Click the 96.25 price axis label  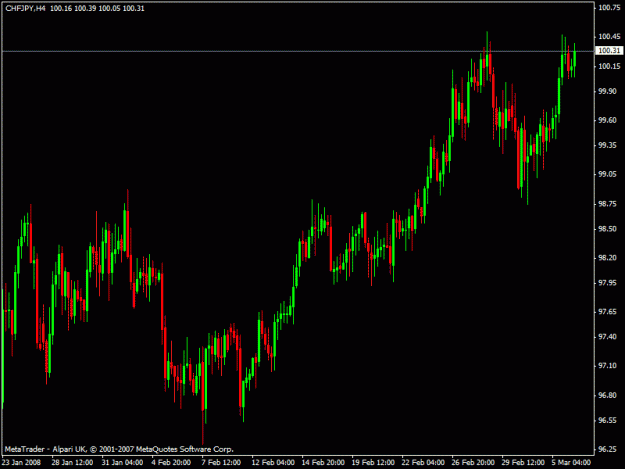pos(607,449)
